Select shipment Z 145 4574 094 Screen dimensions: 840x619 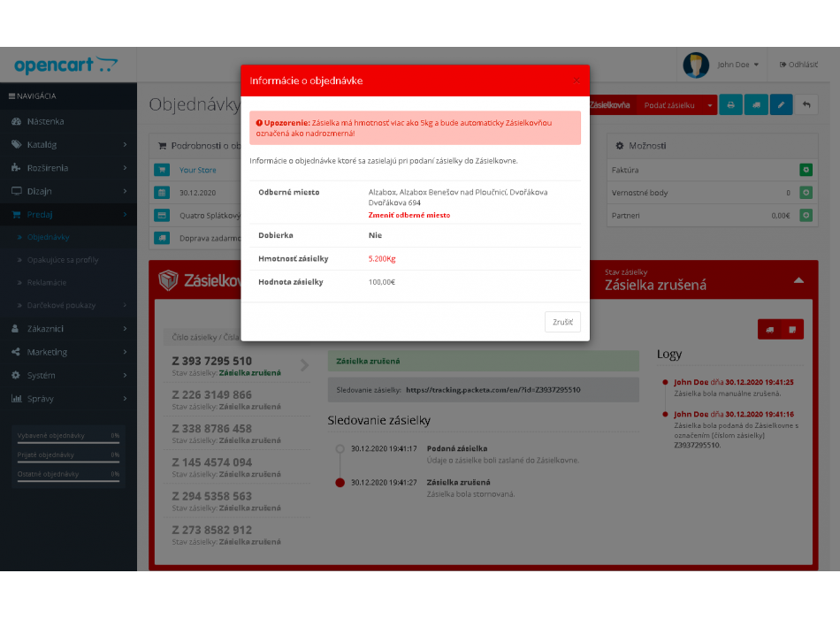pyautogui.click(x=237, y=467)
